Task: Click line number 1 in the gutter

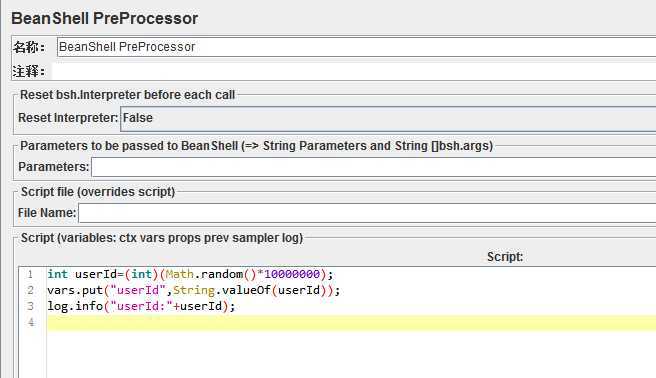Action: (x=31, y=274)
